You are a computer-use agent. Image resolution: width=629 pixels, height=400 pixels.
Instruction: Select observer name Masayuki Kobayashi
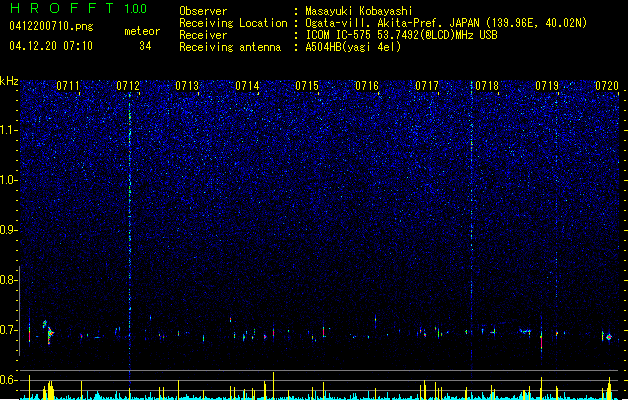(x=359, y=11)
